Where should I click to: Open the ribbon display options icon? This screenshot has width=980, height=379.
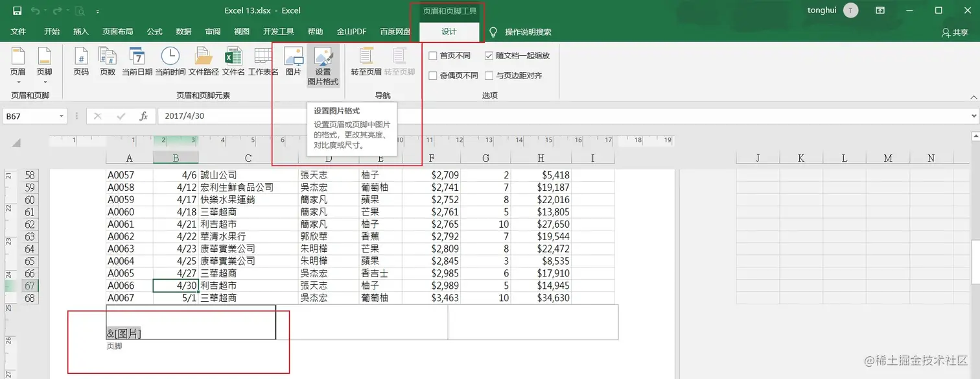(880, 10)
